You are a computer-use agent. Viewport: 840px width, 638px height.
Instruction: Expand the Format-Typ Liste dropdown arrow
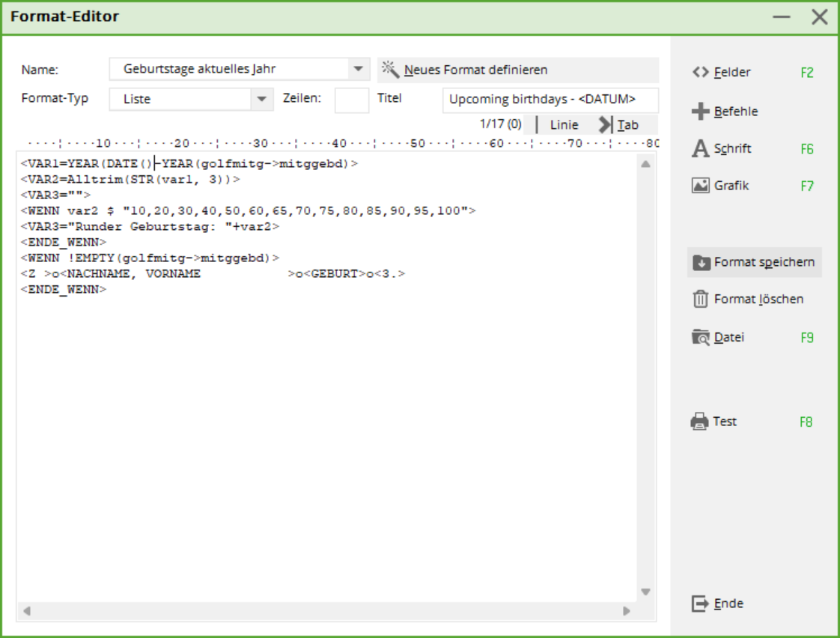261,99
